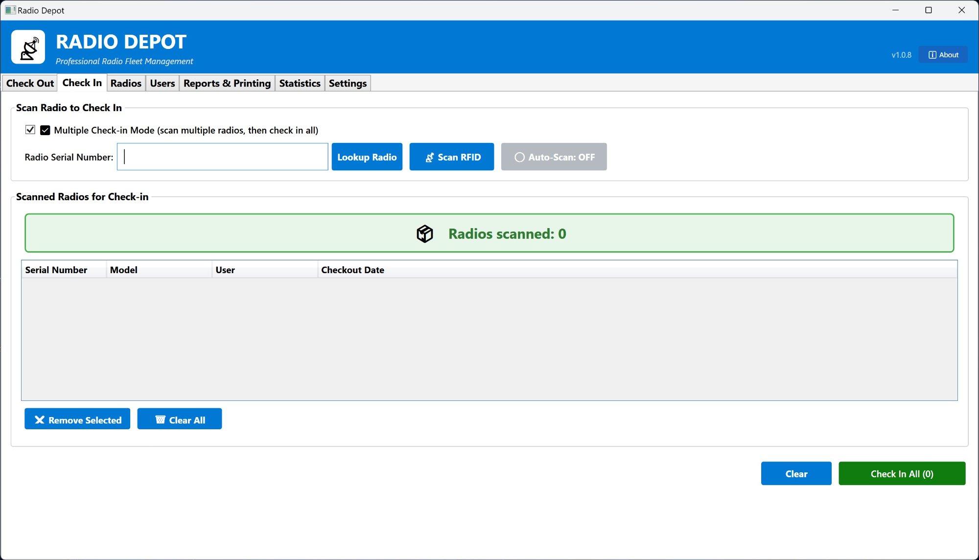Turn on Auto-Scan toggle

(x=554, y=157)
